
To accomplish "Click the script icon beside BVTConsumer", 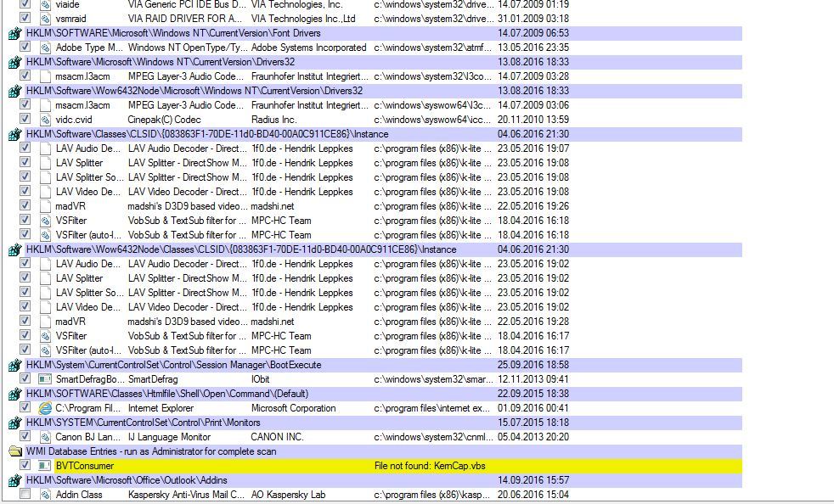I will [45, 466].
